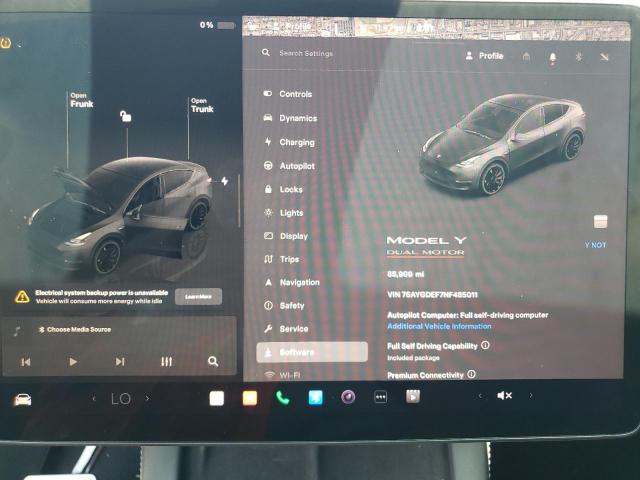Tap the MODEL Y Dual Motor badge

click(x=427, y=246)
